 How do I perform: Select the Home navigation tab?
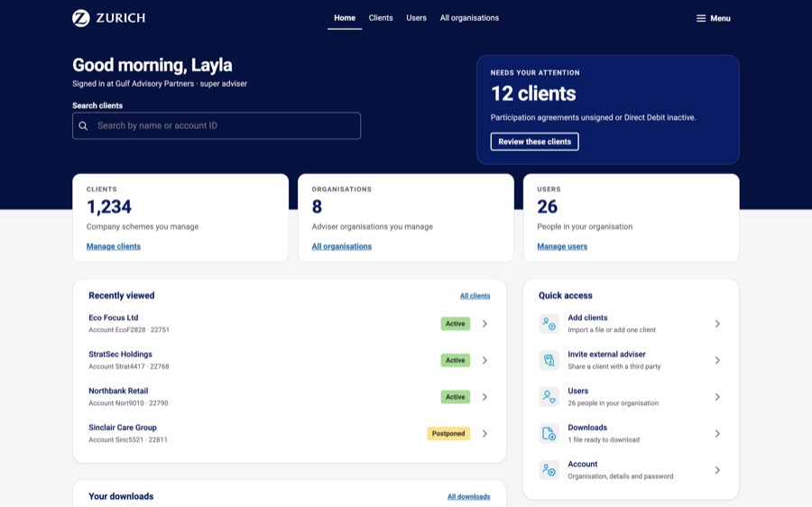[345, 18]
